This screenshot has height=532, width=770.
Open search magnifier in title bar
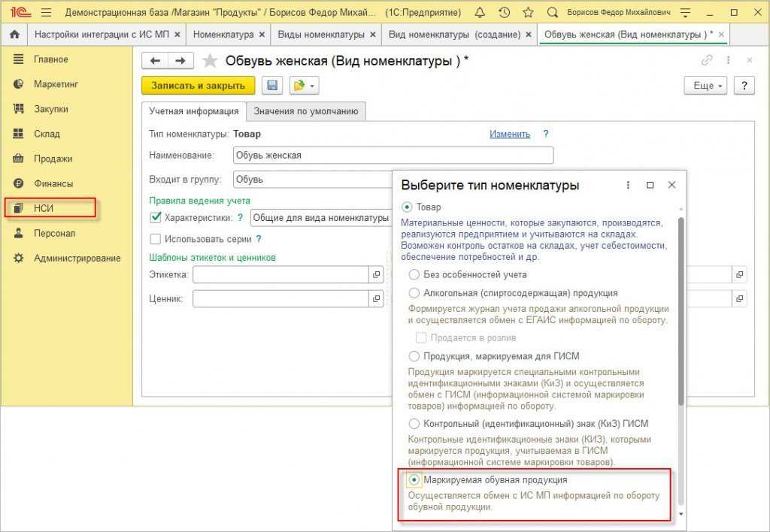553,13
